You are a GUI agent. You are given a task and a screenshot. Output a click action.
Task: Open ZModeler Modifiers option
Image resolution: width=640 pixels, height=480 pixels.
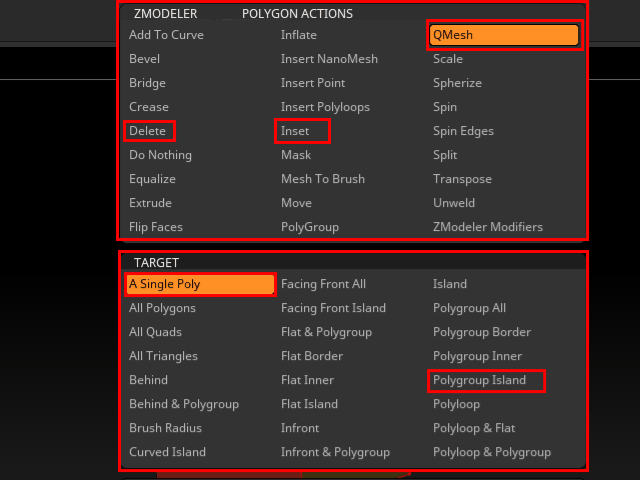click(x=488, y=227)
